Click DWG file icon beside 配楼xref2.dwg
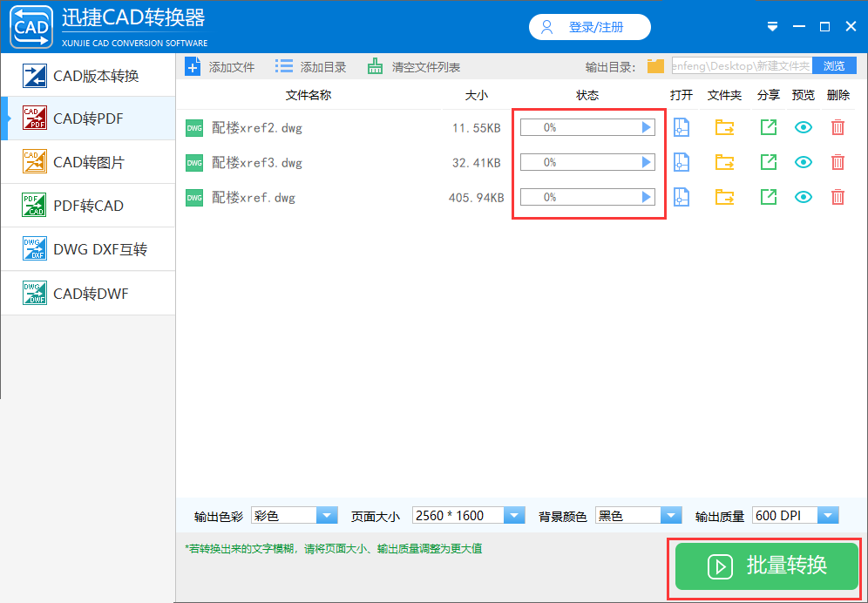 [x=194, y=128]
